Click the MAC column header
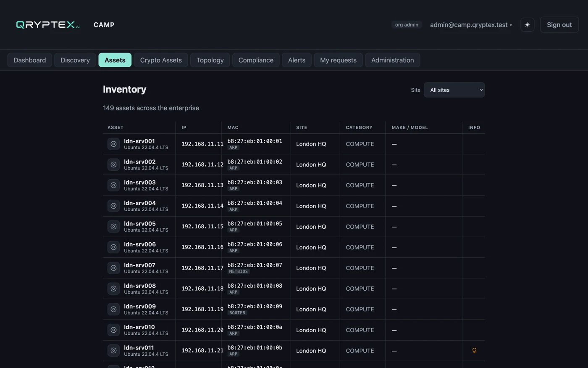 (233, 127)
